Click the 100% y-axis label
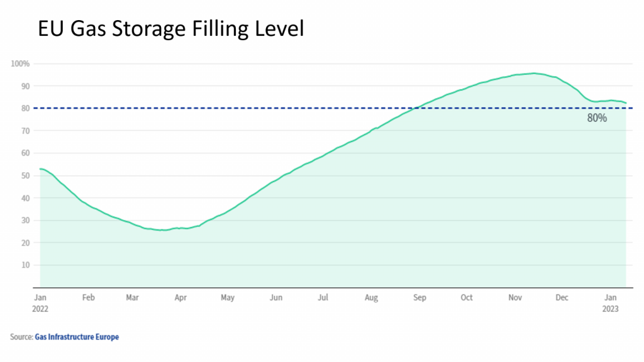The width and height of the screenshot is (644, 362). pyautogui.click(x=21, y=63)
